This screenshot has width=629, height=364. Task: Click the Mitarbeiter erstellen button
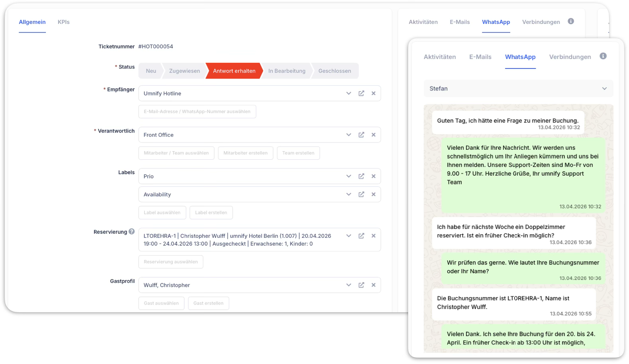click(245, 153)
